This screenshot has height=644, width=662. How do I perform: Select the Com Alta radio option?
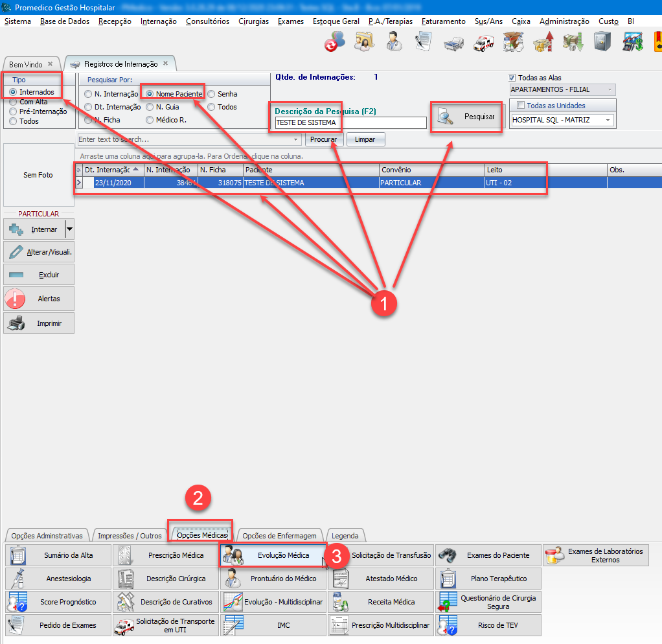click(x=14, y=102)
